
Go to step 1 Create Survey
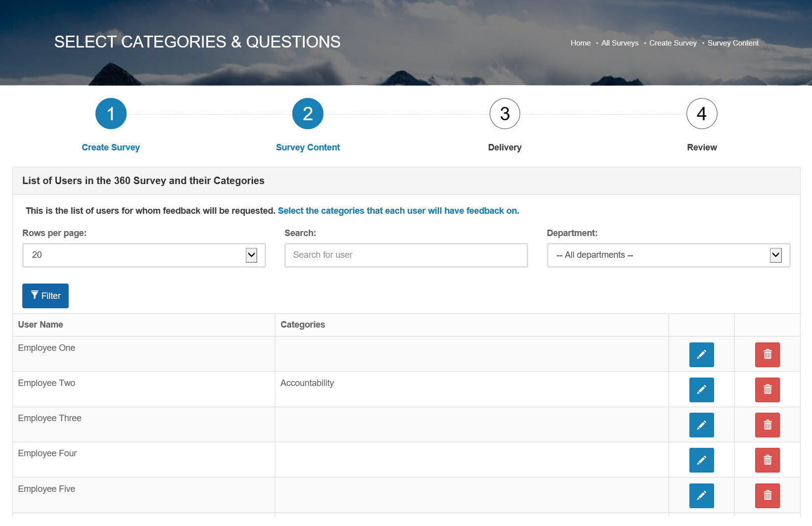pyautogui.click(x=111, y=114)
